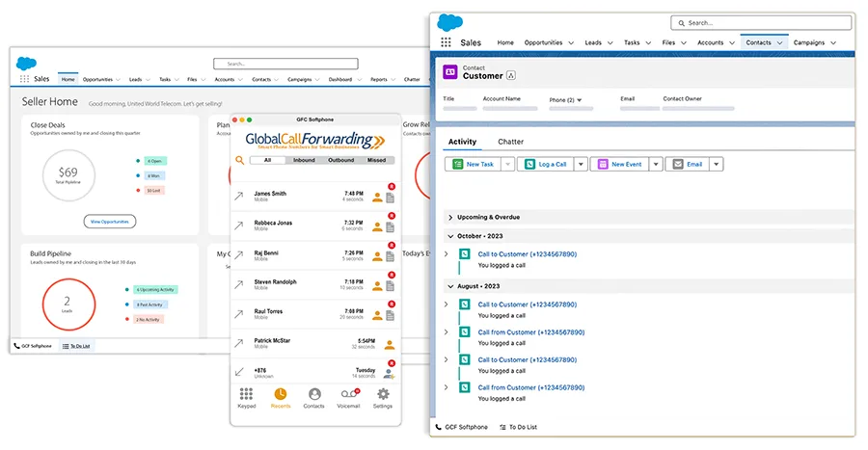Open the softphone Contacts icon
868x450 pixels.
tap(314, 395)
